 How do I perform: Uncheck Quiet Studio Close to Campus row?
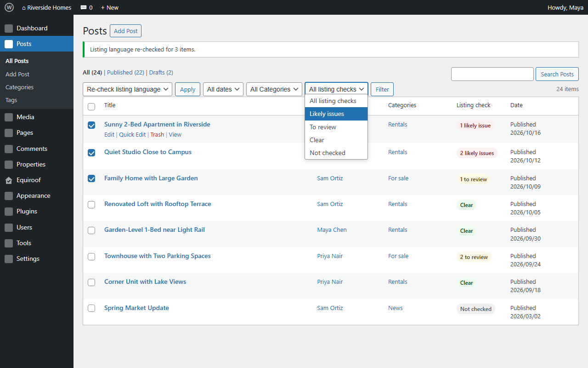coord(91,153)
